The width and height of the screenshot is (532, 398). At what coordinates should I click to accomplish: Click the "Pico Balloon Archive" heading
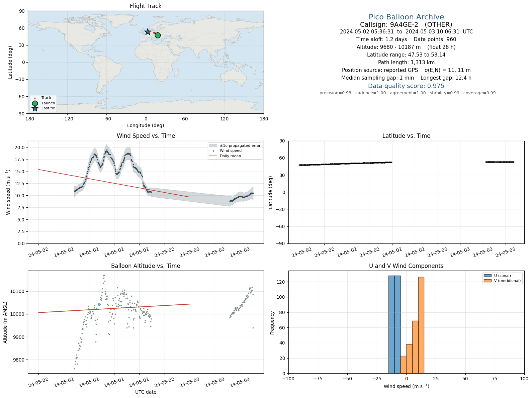(x=406, y=17)
